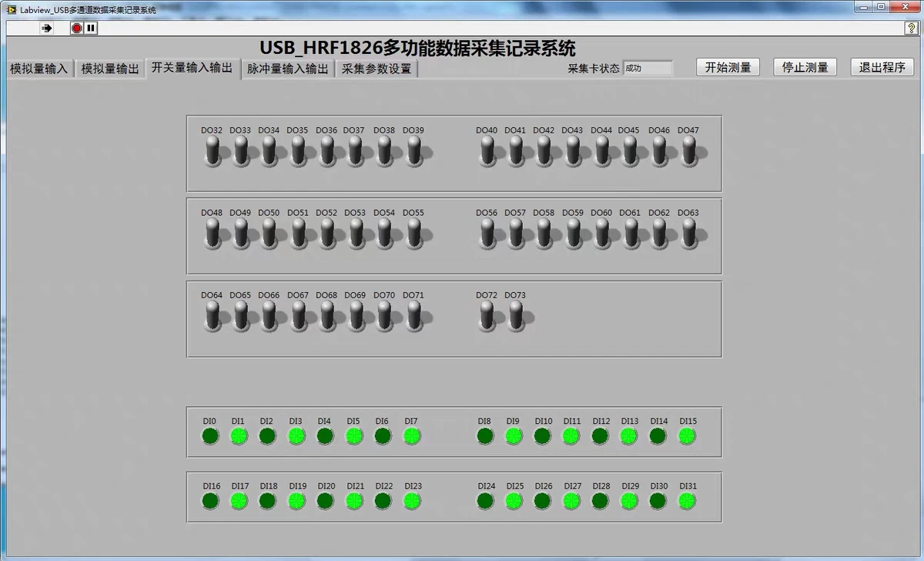
Task: Open the 采集参数设置 tab
Action: pyautogui.click(x=377, y=69)
